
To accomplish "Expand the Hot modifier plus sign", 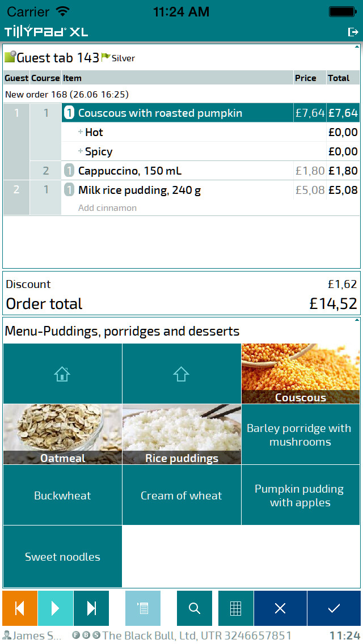I will (81, 132).
